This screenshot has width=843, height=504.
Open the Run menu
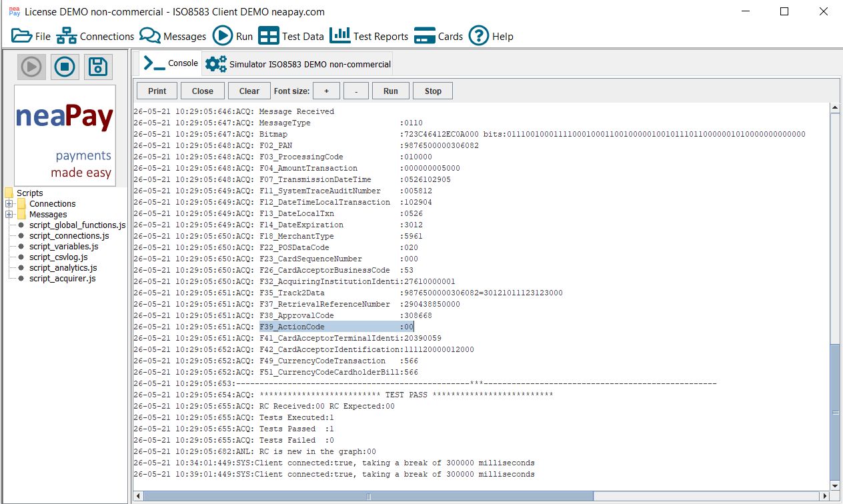coord(233,36)
